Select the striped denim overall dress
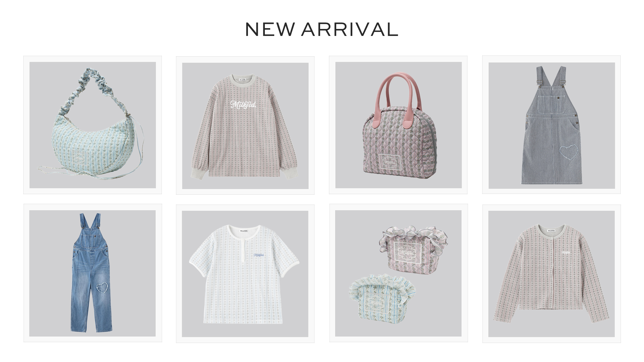 coord(551,125)
